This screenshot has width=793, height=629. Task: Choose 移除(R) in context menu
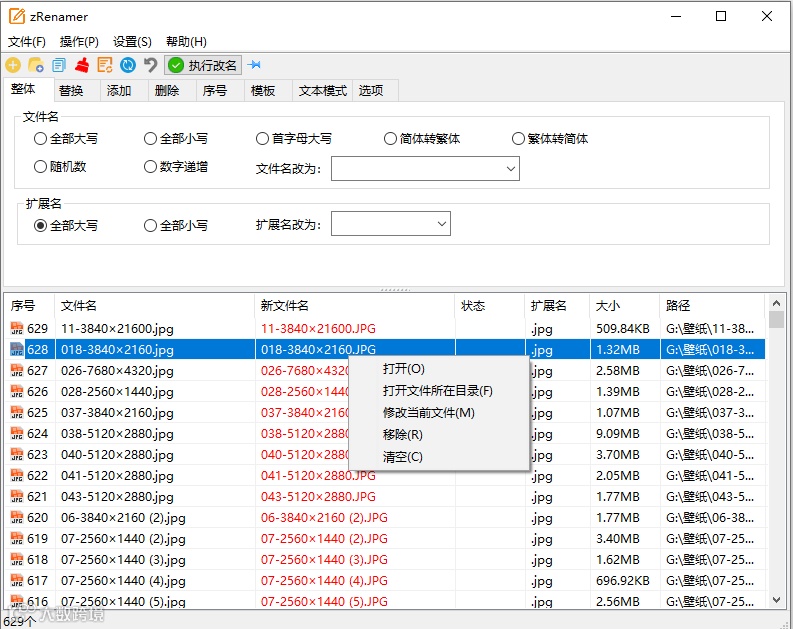tap(439, 435)
